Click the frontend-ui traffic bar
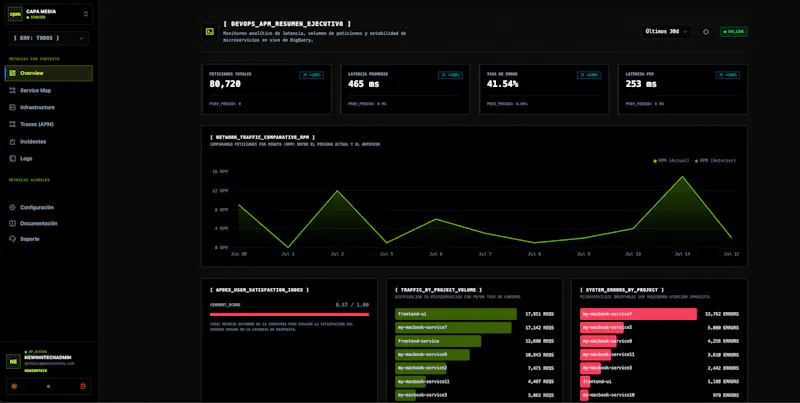The width and height of the screenshot is (800, 403). point(456,314)
